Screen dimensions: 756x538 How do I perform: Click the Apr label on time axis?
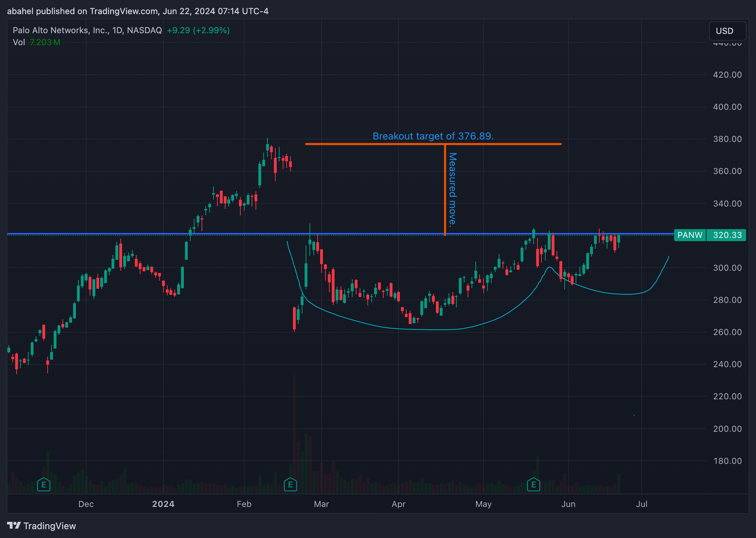(398, 504)
